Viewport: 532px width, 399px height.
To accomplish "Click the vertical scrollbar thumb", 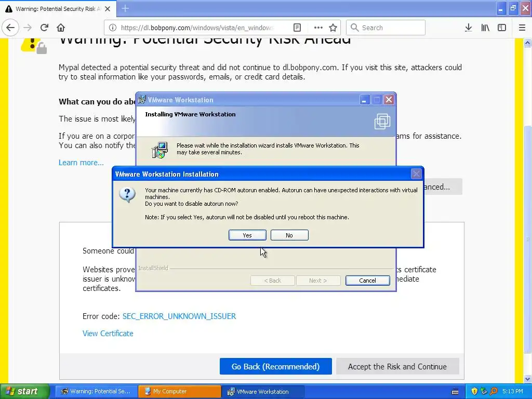I will click(527, 239).
